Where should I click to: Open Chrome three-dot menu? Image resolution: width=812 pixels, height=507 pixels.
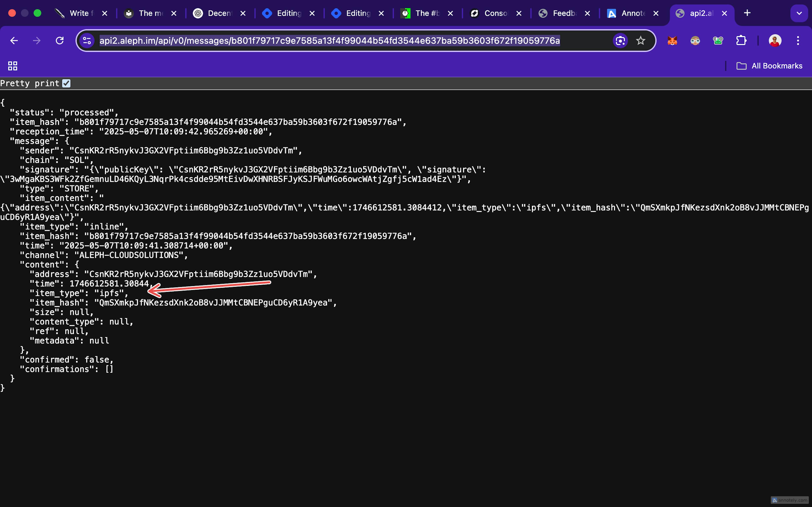(798, 41)
